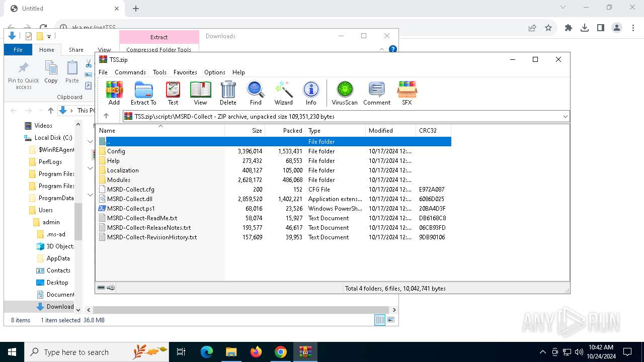
Task: Switch to Explorer Home ribbon tab
Action: tap(47, 50)
